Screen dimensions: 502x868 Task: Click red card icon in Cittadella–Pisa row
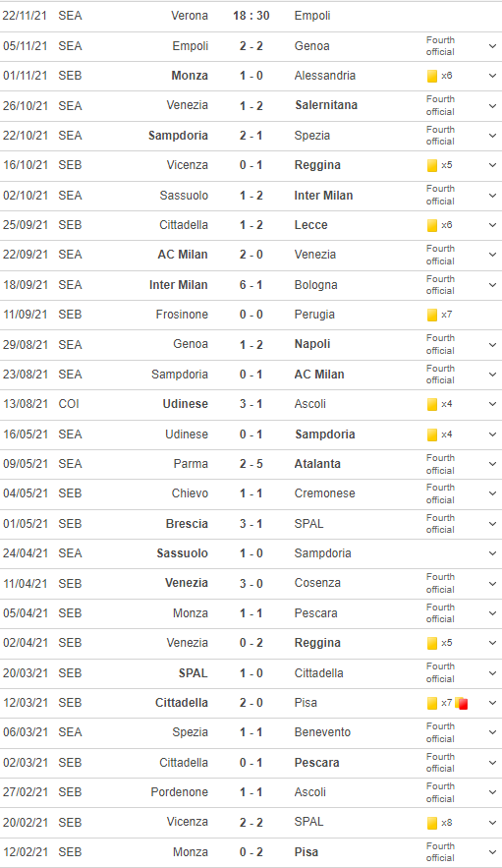462,704
